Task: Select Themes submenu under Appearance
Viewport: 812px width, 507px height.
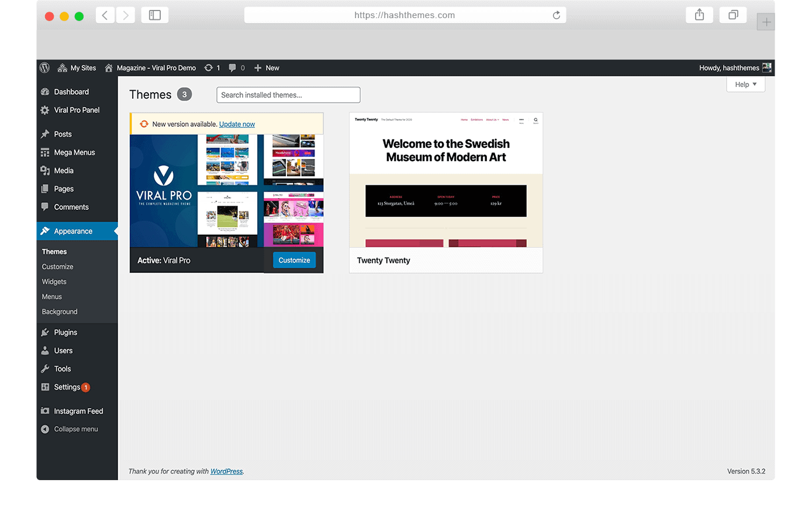Action: 54,252
